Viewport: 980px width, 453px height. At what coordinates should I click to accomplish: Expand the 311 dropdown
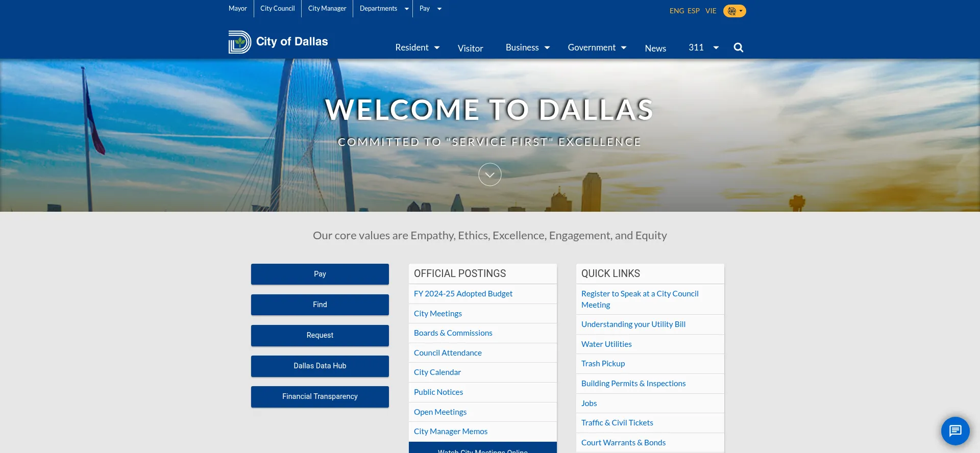coord(703,47)
